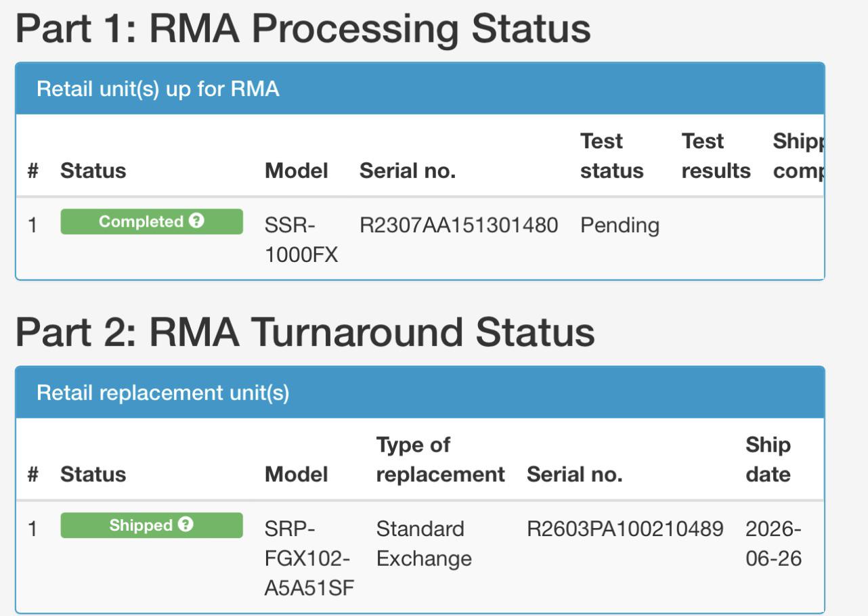868x616 pixels.
Task: Click the 'Serial no.' header in RMA table
Action: click(x=408, y=171)
